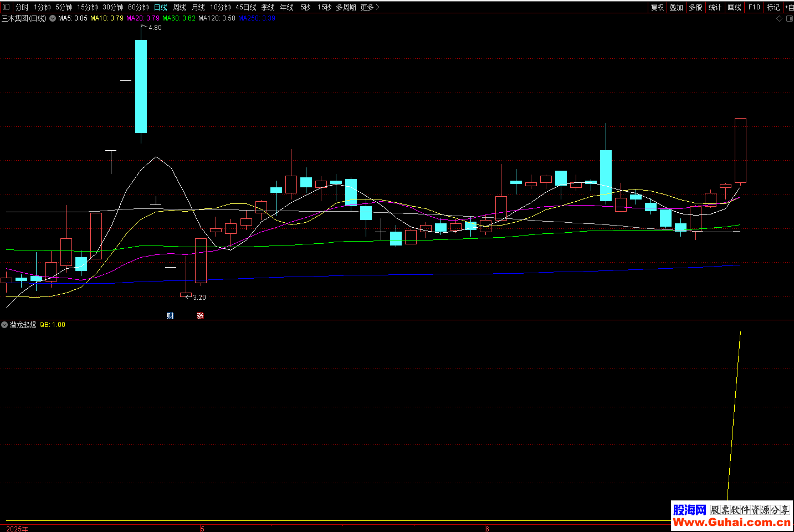This screenshot has width=794, height=532.
Task: Click the 涨 limit-up marker icon
Action: [x=201, y=315]
